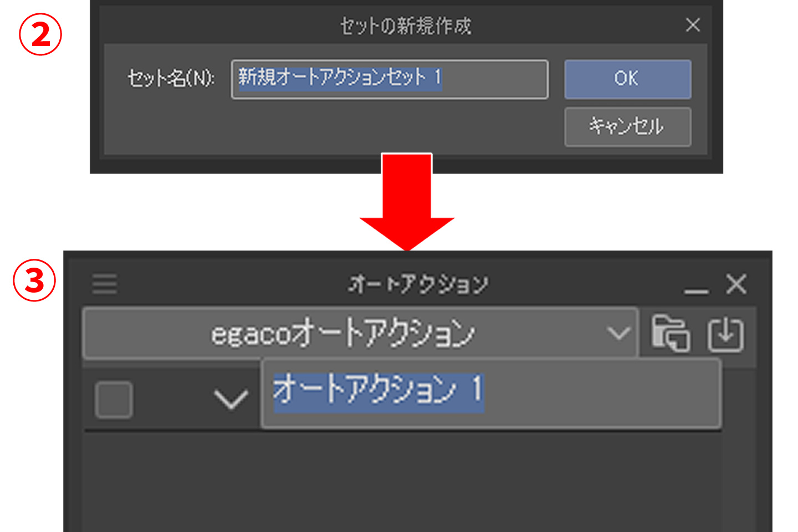Open the Auto Action panel hamburger menu

pos(104,284)
